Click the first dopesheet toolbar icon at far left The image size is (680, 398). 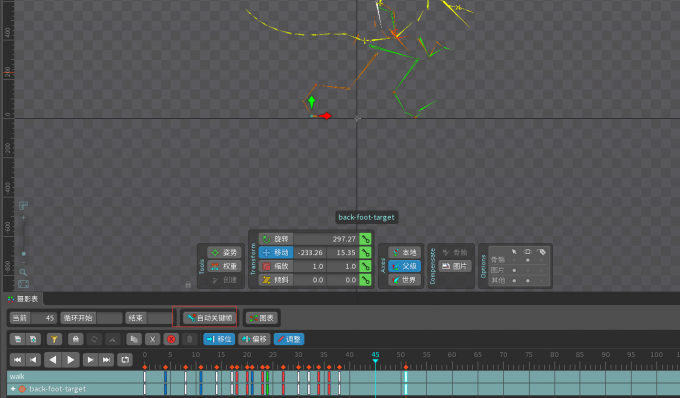click(x=18, y=339)
